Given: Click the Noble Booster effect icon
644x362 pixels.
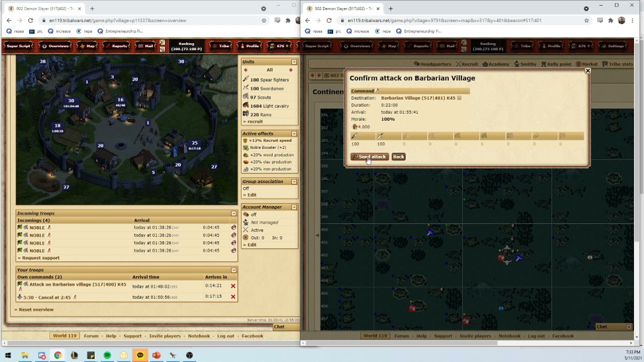Looking at the screenshot, I should tap(246, 148).
